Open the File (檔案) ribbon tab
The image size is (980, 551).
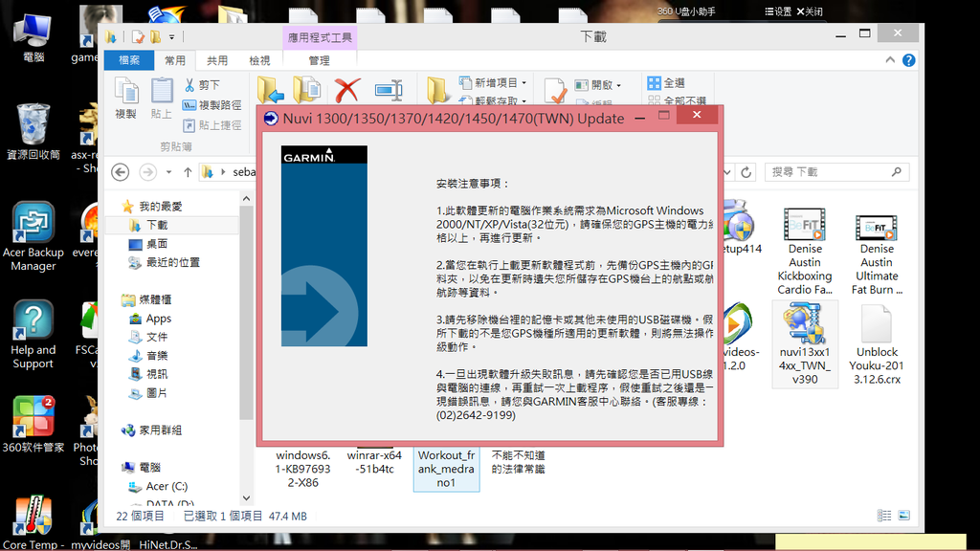tap(129, 60)
